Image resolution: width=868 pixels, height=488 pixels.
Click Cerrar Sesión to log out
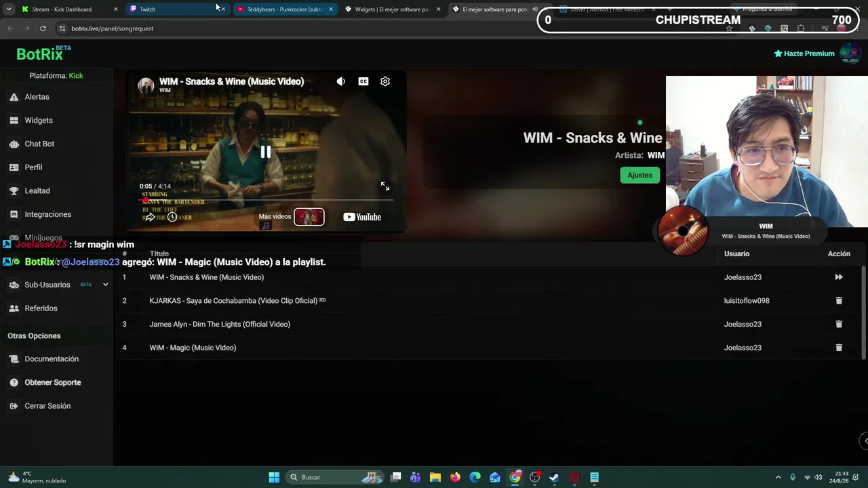pos(47,406)
